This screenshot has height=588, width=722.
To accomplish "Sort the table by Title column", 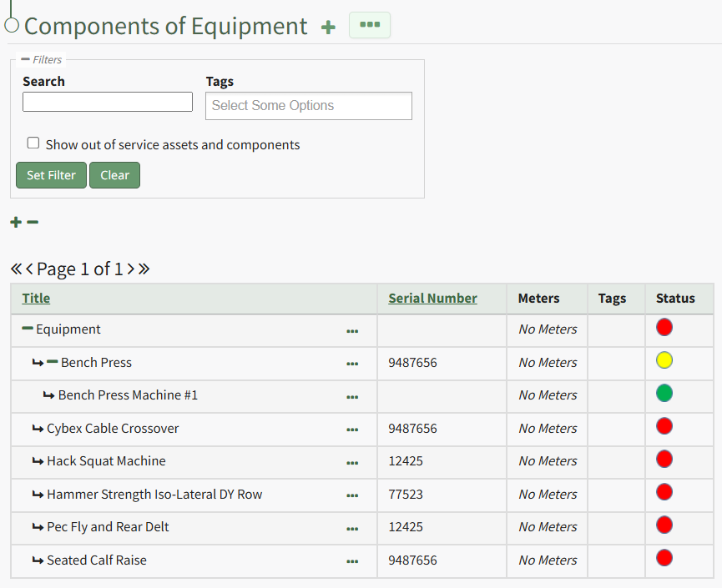I will coord(36,298).
